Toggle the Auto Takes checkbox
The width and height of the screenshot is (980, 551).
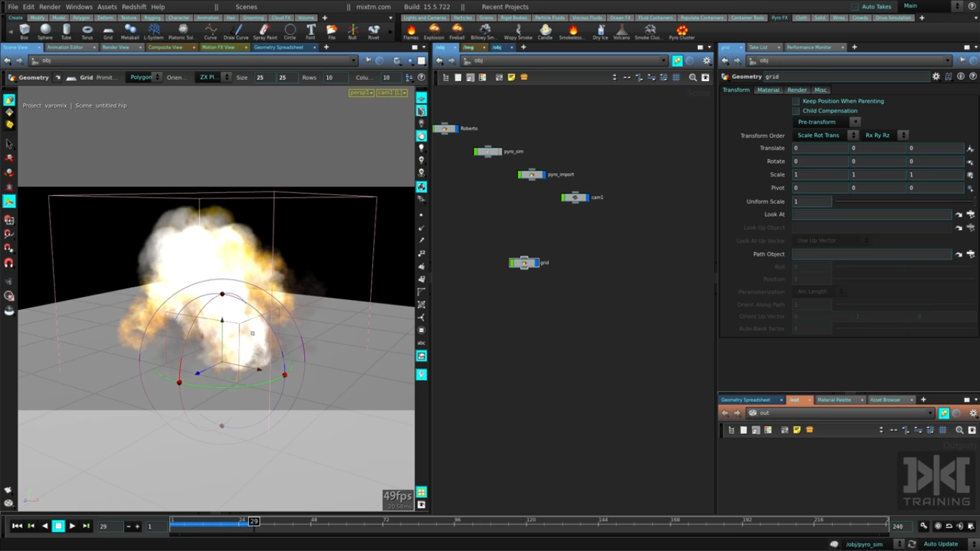click(x=854, y=7)
